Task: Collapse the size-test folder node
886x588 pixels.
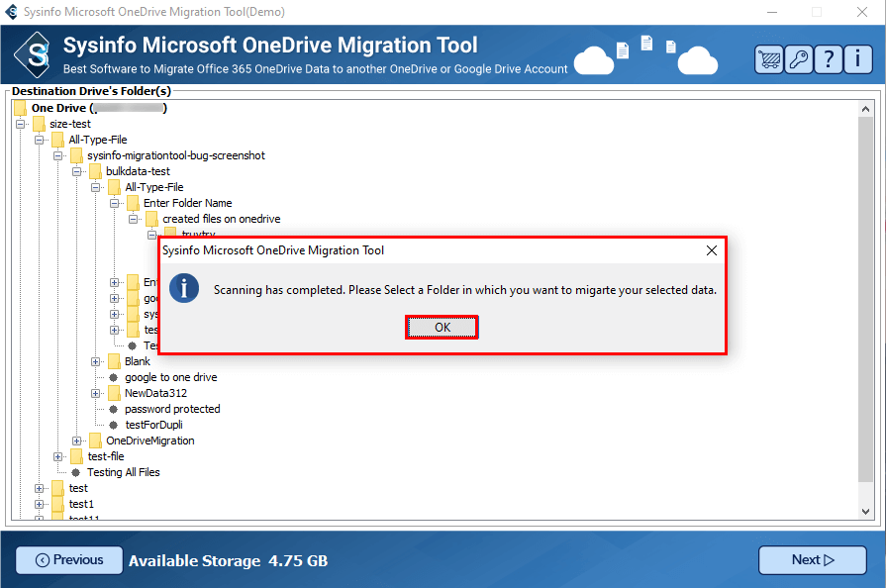Action: (21, 124)
